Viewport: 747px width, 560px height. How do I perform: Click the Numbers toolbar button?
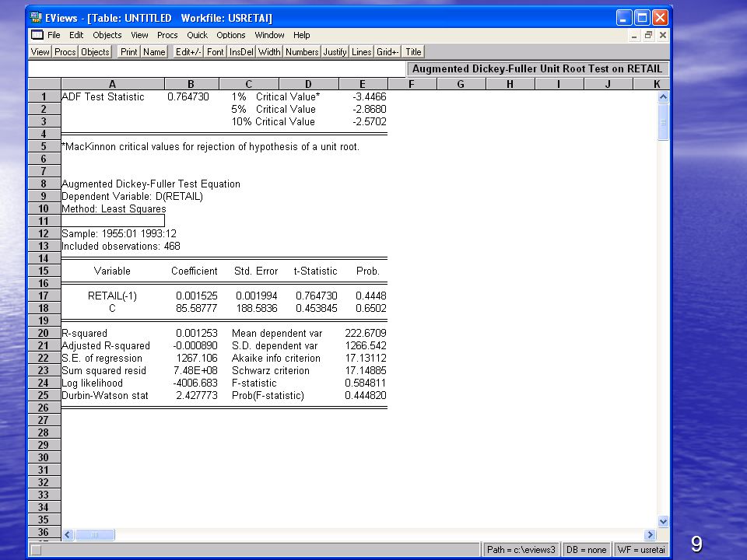[302, 52]
